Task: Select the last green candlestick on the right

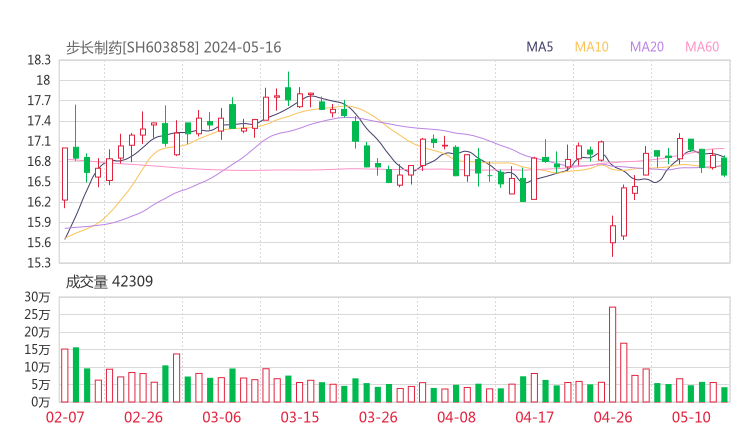Action: [x=724, y=167]
